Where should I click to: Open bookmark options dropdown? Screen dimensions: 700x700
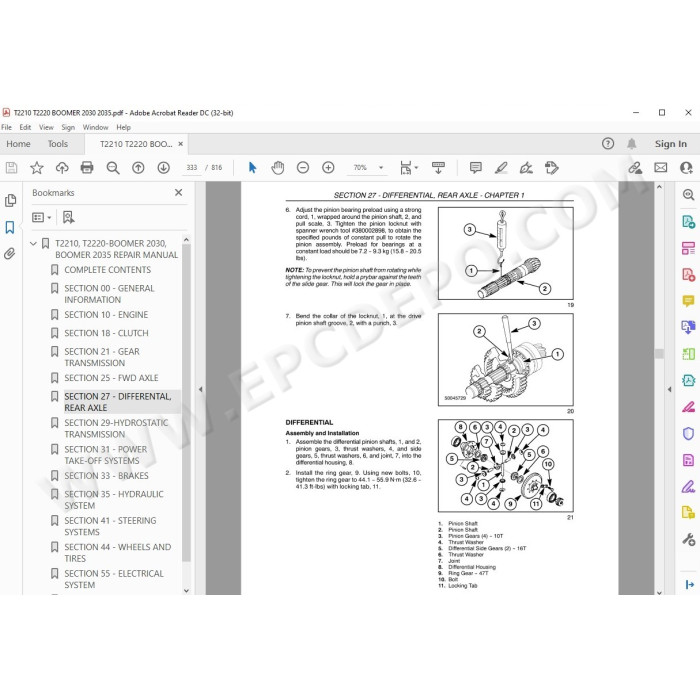coord(42,217)
